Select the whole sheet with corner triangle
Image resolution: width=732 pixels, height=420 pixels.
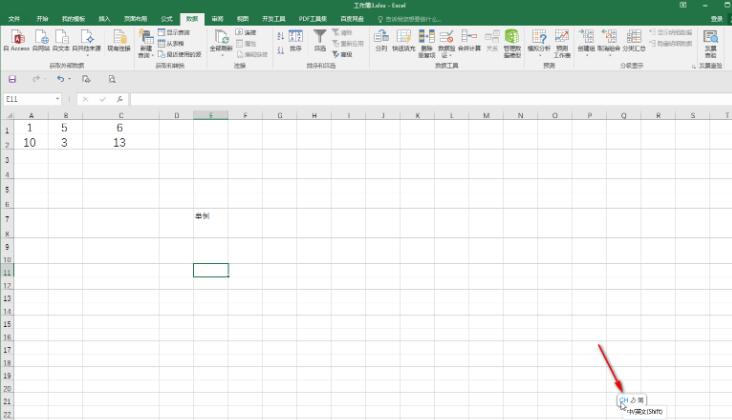[8, 115]
